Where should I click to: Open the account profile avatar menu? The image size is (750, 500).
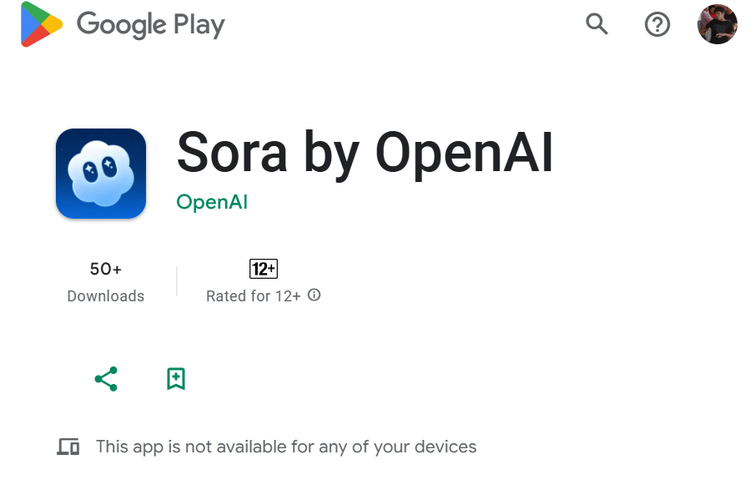coord(717,24)
